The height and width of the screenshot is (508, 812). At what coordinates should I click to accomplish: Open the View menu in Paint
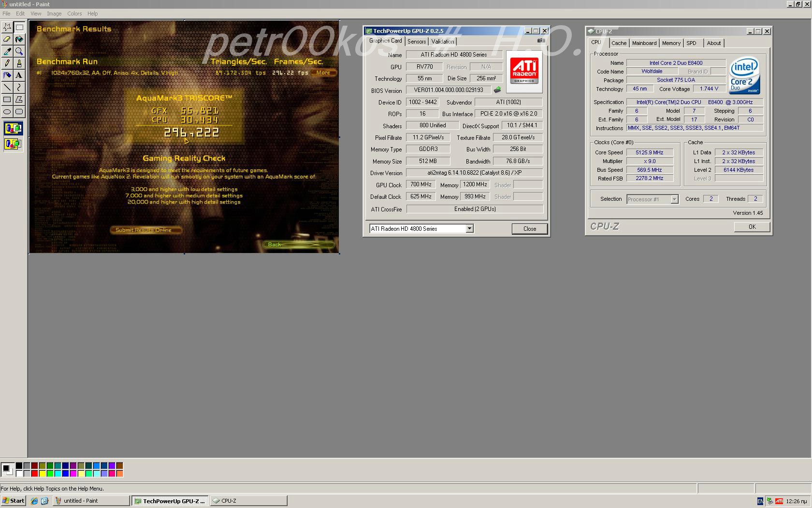click(36, 14)
